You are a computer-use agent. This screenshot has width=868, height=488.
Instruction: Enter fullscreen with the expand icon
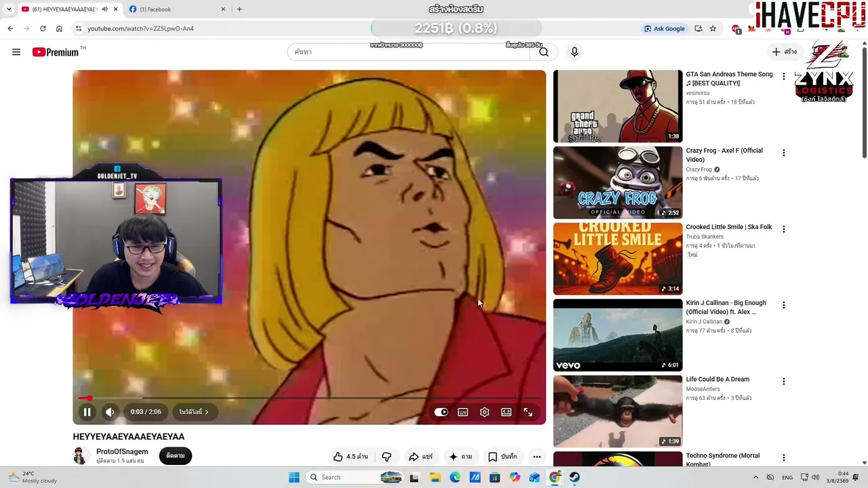click(528, 412)
